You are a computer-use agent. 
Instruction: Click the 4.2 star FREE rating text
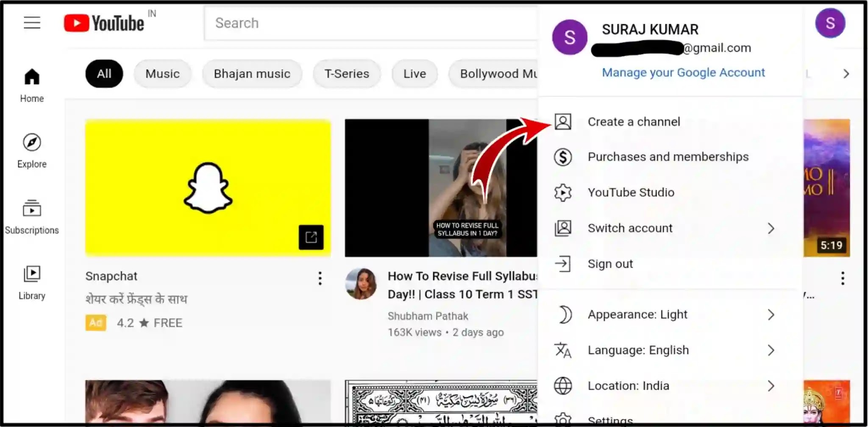click(x=150, y=323)
